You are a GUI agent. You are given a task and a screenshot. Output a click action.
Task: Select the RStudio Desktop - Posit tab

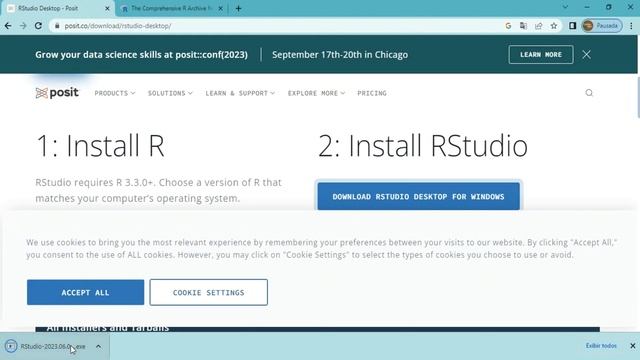click(57, 8)
